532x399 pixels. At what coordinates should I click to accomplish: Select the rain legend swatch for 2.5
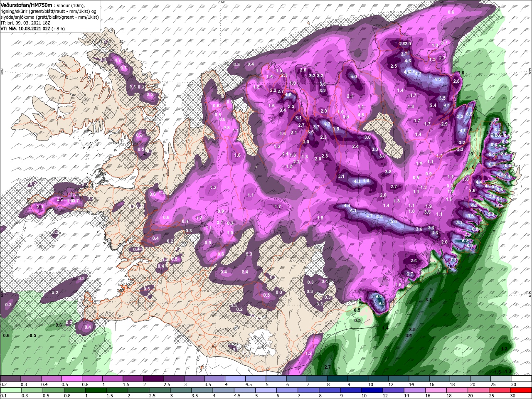(159, 390)
